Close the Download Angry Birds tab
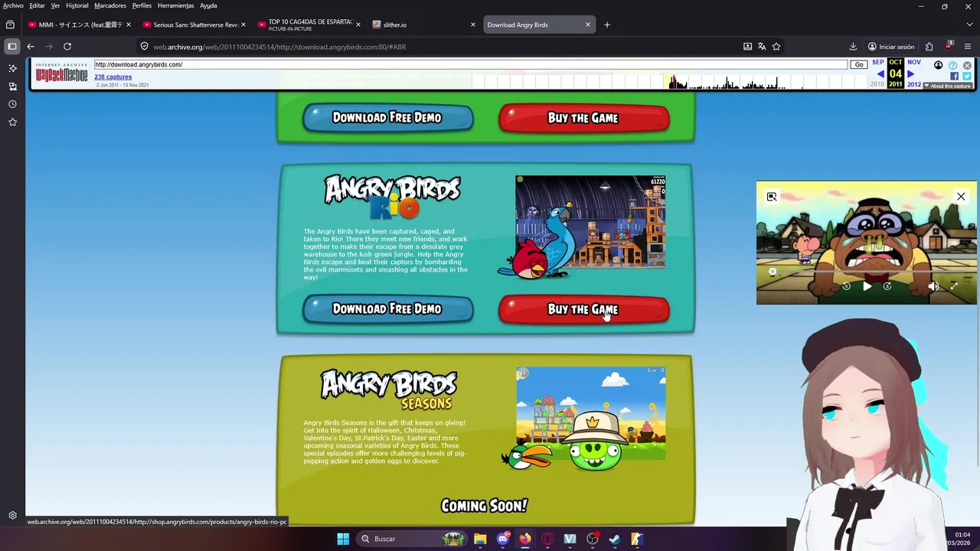The height and width of the screenshot is (551, 980). pos(588,24)
